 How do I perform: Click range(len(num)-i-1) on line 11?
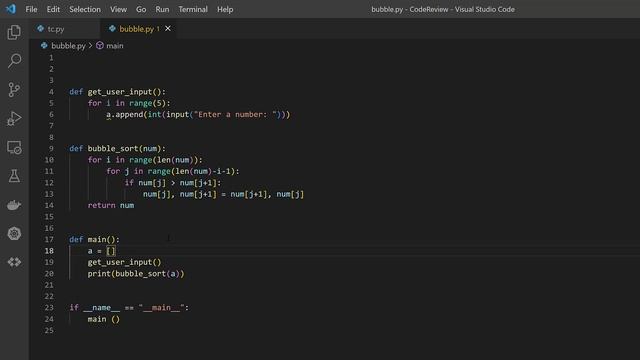(x=191, y=171)
